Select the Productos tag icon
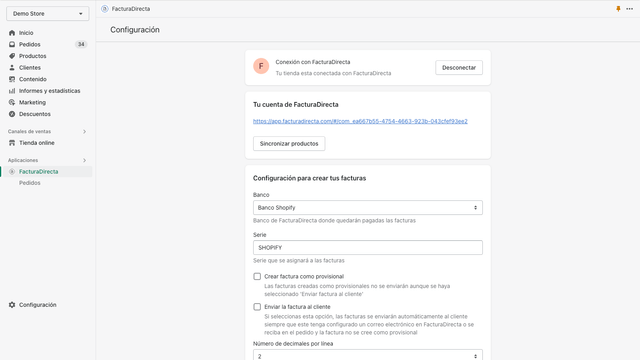The image size is (640, 360). (12, 56)
